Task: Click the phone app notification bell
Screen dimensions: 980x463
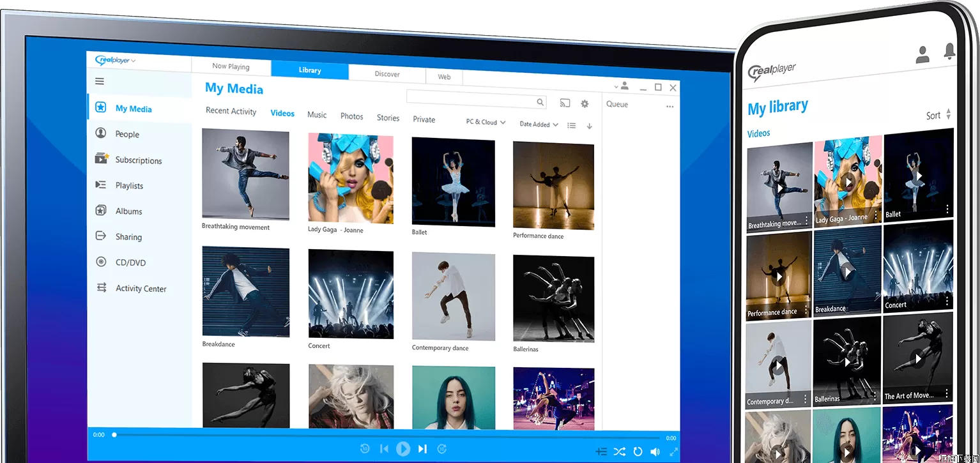Action: [949, 51]
